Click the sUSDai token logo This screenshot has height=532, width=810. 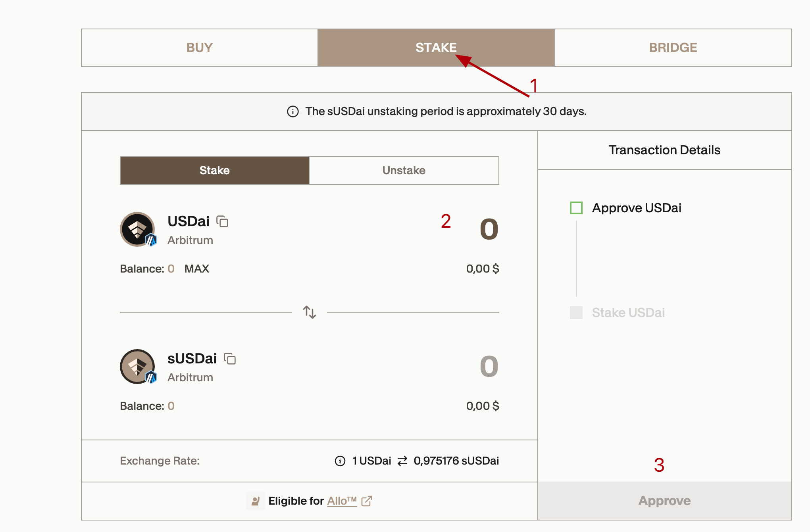pos(137,367)
